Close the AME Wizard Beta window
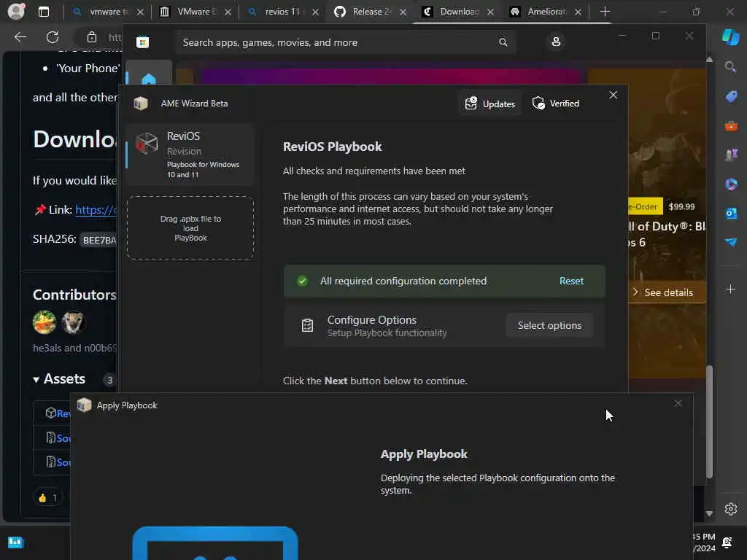The width and height of the screenshot is (747, 560). (613, 96)
